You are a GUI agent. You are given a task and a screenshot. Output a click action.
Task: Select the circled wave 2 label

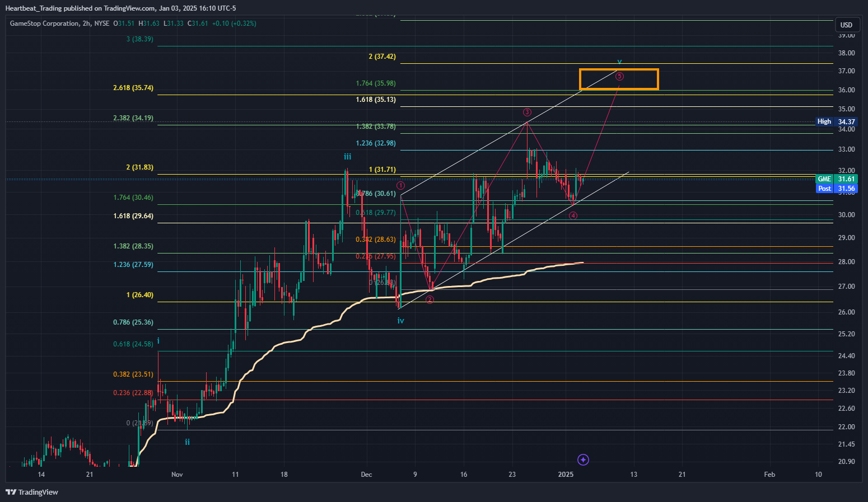(430, 300)
